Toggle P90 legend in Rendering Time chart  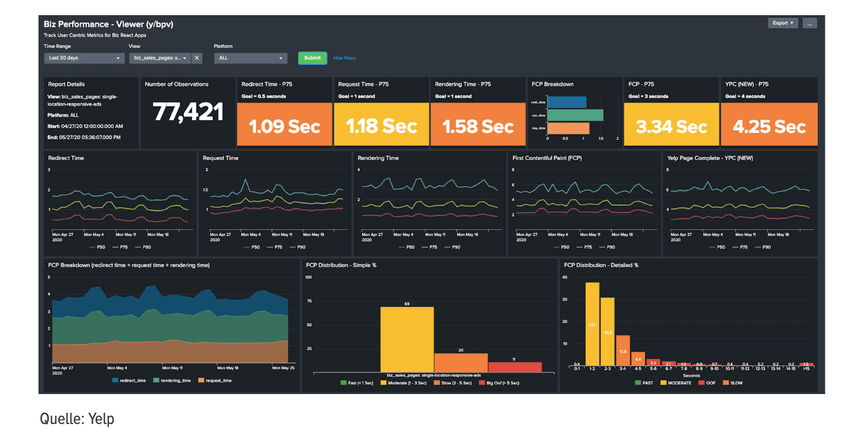click(453, 247)
